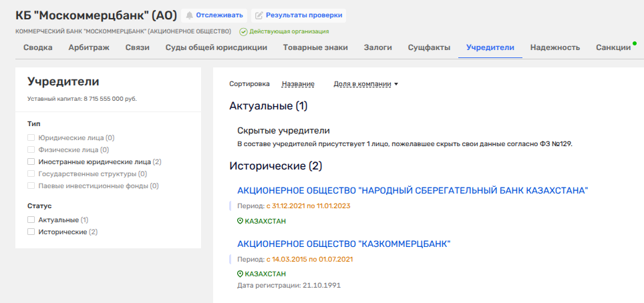The image size is (644, 303).
Task: Click the period 31.12.2021 по 11.01.2023
Action: tap(308, 206)
